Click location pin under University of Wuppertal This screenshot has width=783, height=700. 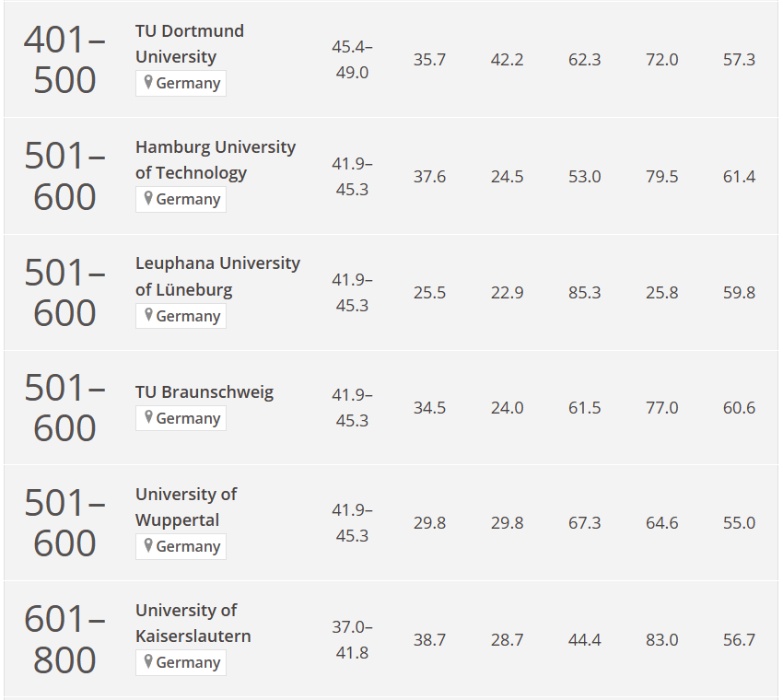147,545
